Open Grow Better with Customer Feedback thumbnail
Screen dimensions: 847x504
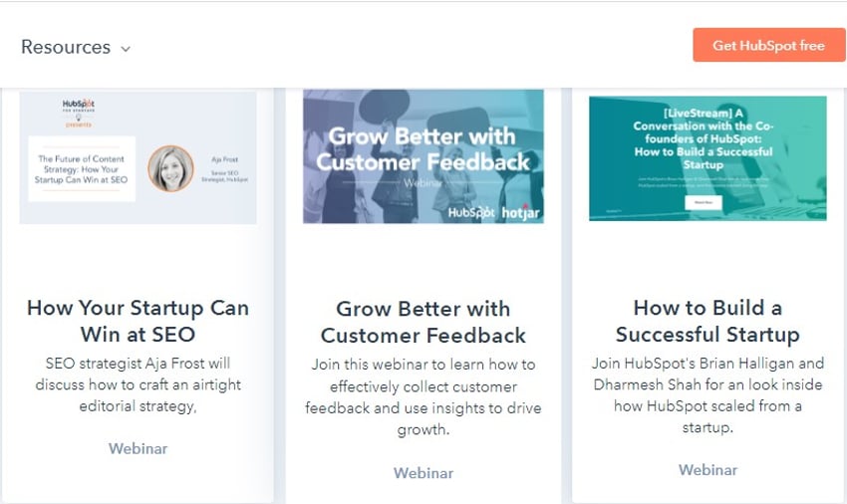point(423,156)
